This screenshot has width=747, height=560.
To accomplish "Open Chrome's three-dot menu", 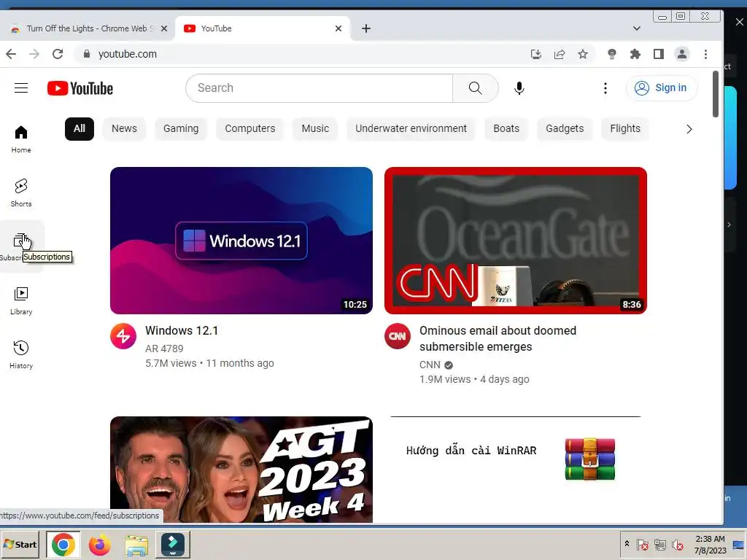I will tap(705, 54).
